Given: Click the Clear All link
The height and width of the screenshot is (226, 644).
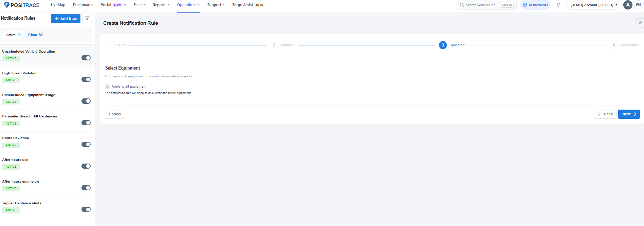Looking at the screenshot, I should (36, 35).
